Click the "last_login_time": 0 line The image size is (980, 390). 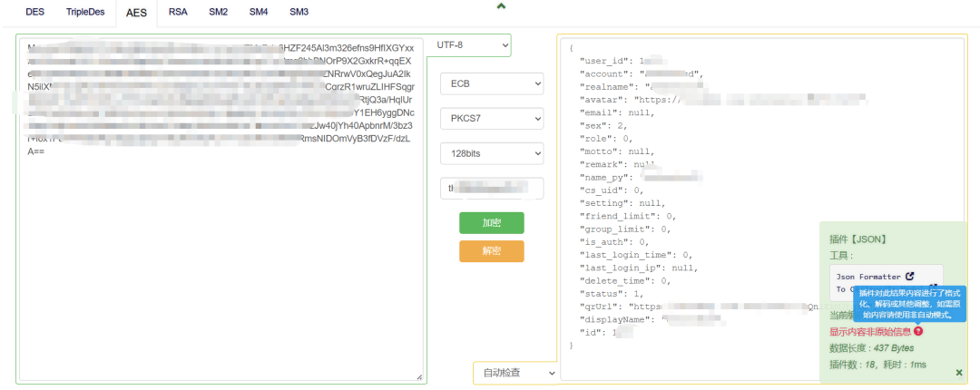coord(636,255)
